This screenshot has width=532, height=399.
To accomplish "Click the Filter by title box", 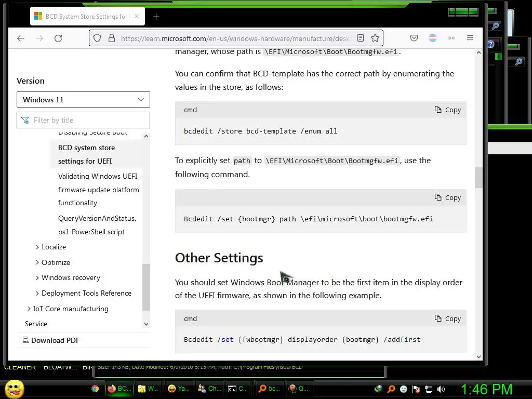I will (x=83, y=120).
